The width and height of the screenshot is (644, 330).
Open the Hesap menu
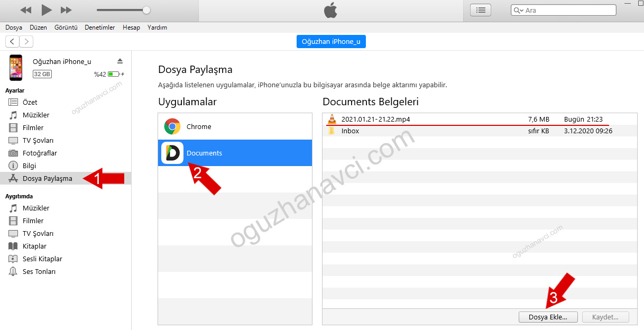131,27
